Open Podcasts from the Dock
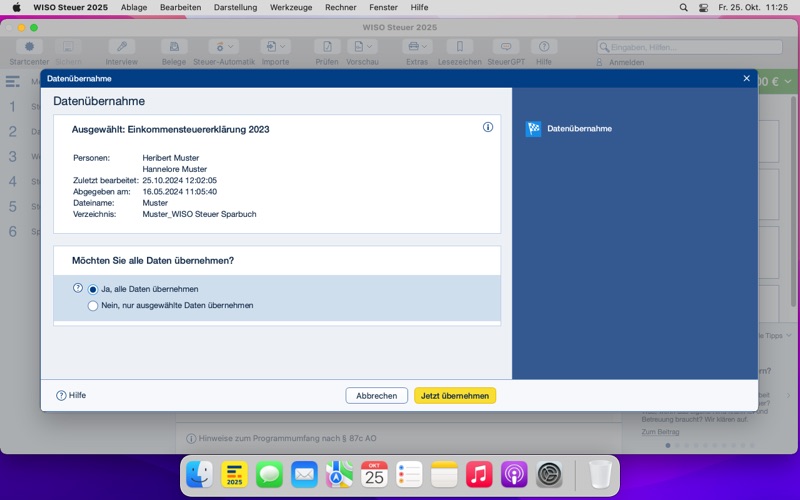The image size is (800, 500). [x=514, y=474]
